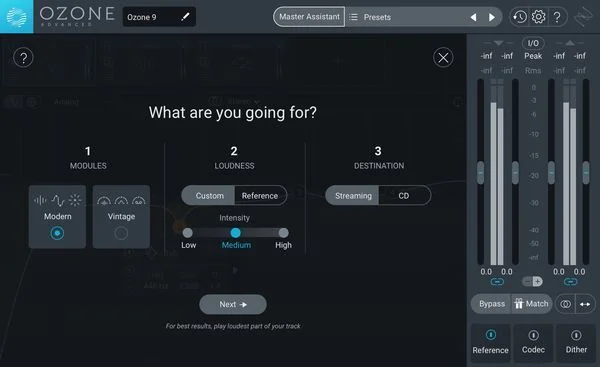Click the pencil icon to rename preset

[185, 16]
